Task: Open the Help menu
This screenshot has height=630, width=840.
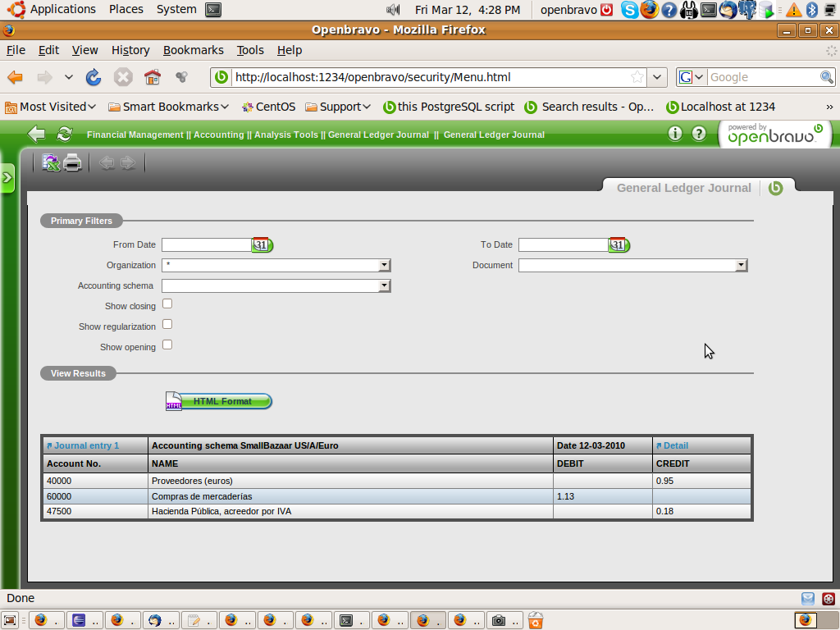Action: pos(290,50)
